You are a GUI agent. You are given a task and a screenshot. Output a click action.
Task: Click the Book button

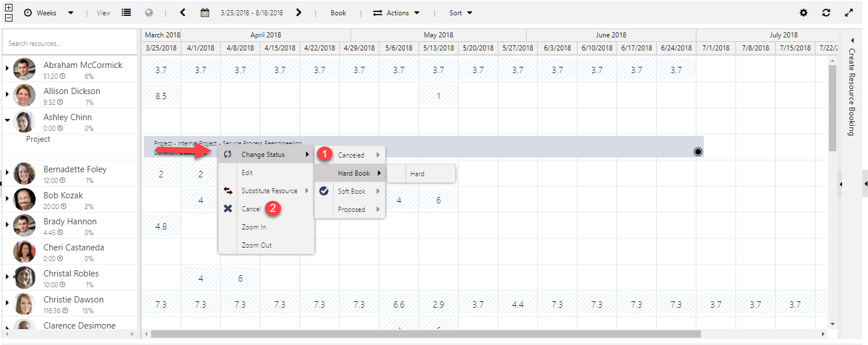click(338, 12)
